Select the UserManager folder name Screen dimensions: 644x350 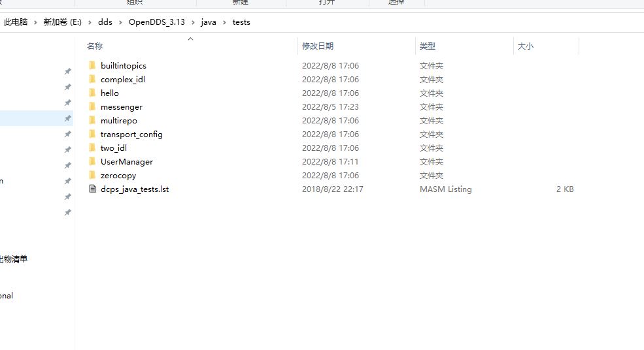click(126, 162)
